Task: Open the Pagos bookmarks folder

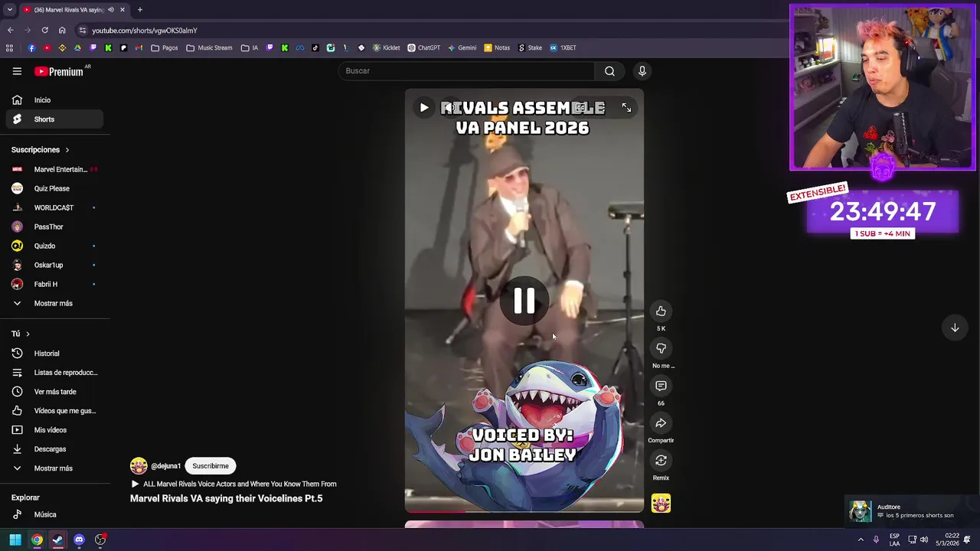Action: point(165,47)
